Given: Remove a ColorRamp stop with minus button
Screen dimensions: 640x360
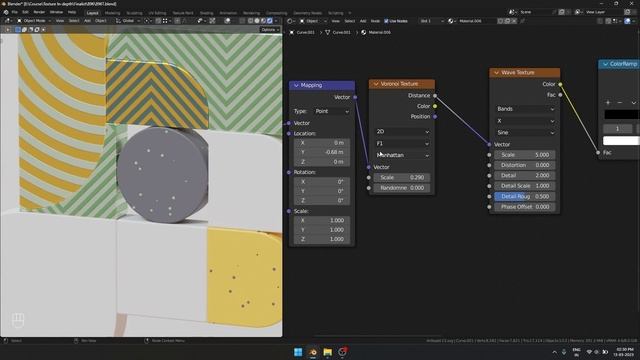Looking at the screenshot, I should coord(620,102).
